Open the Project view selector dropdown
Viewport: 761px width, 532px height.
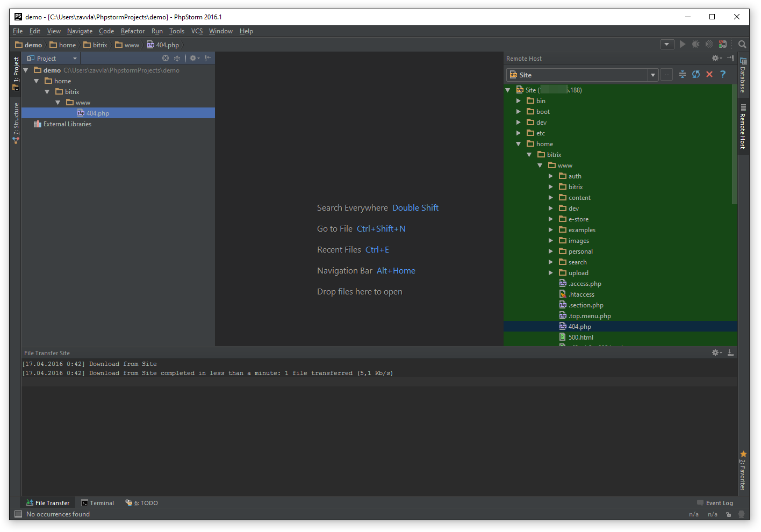52,58
